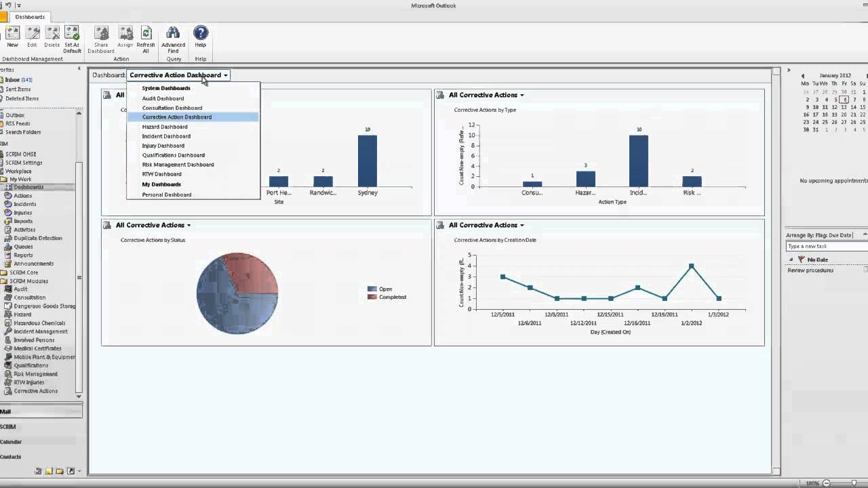Select January 6 in mini calendar
Image resolution: width=868 pixels, height=488 pixels.
click(x=844, y=100)
